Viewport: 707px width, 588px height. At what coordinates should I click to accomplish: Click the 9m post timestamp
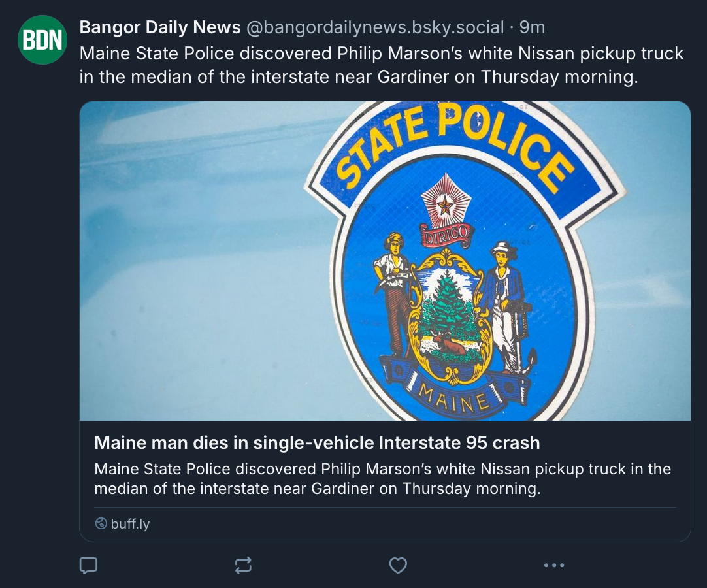pyautogui.click(x=532, y=27)
